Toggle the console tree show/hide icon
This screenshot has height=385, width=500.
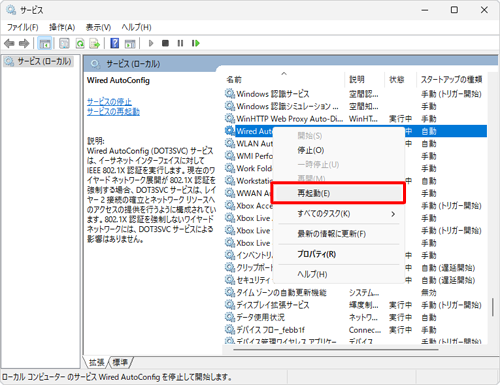pos(45,43)
